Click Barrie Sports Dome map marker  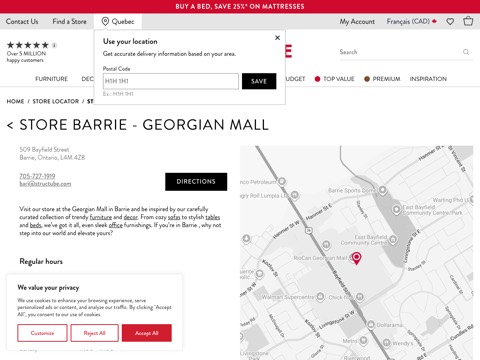coord(383,190)
